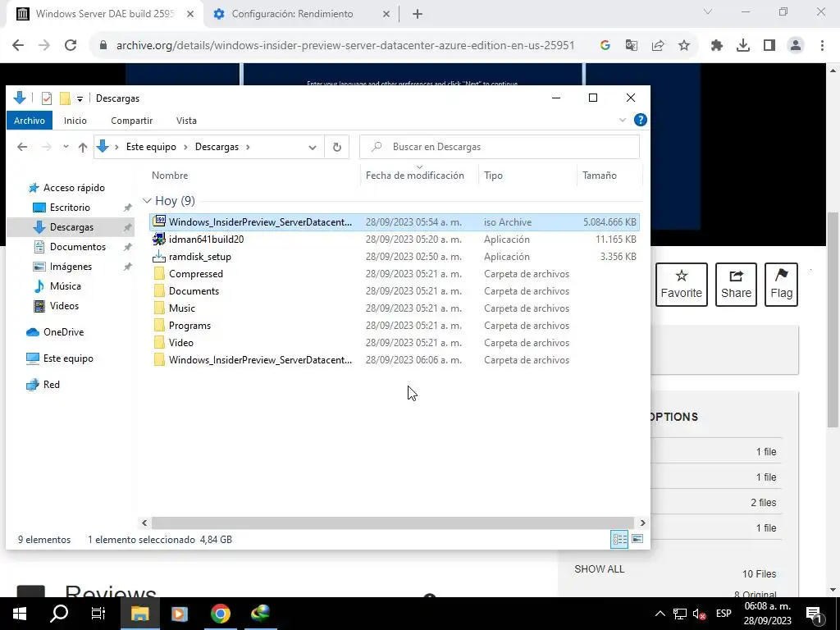
Task: Open taskbar search magnifier
Action: click(59, 614)
